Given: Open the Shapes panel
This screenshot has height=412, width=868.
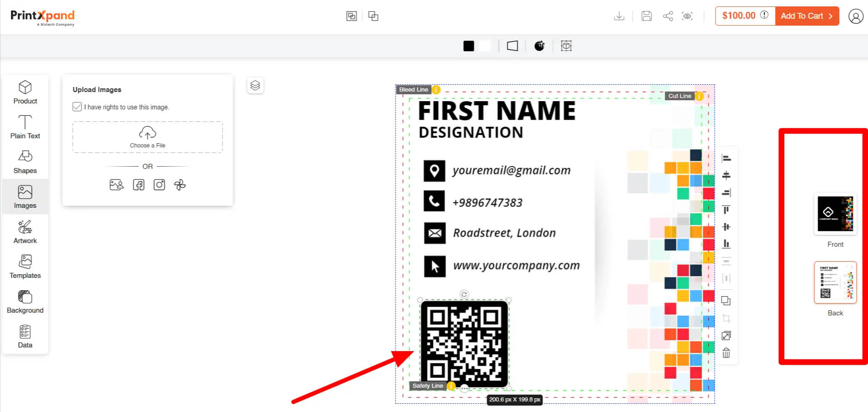Looking at the screenshot, I should click(25, 162).
